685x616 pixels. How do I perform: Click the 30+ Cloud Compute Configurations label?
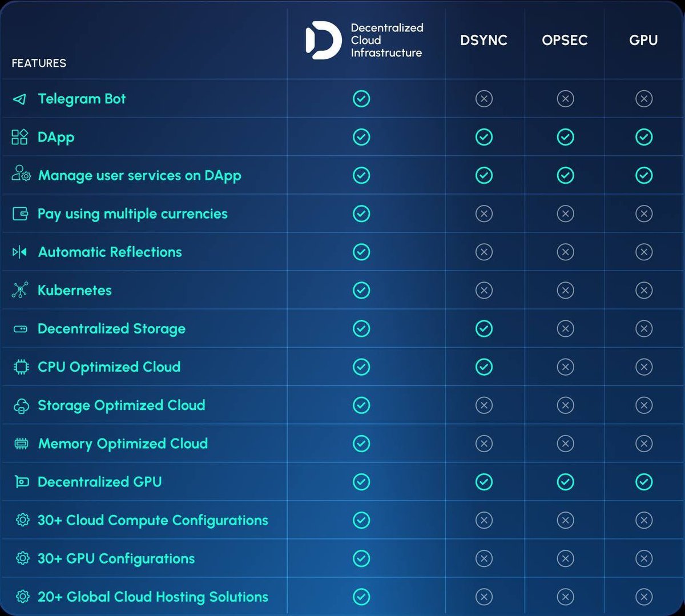[x=153, y=521]
